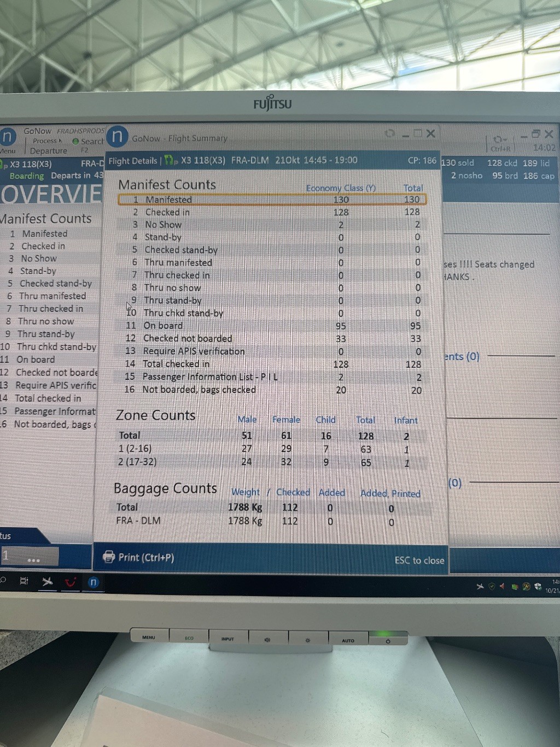
Task: Click the Print printer icon
Action: pos(108,557)
